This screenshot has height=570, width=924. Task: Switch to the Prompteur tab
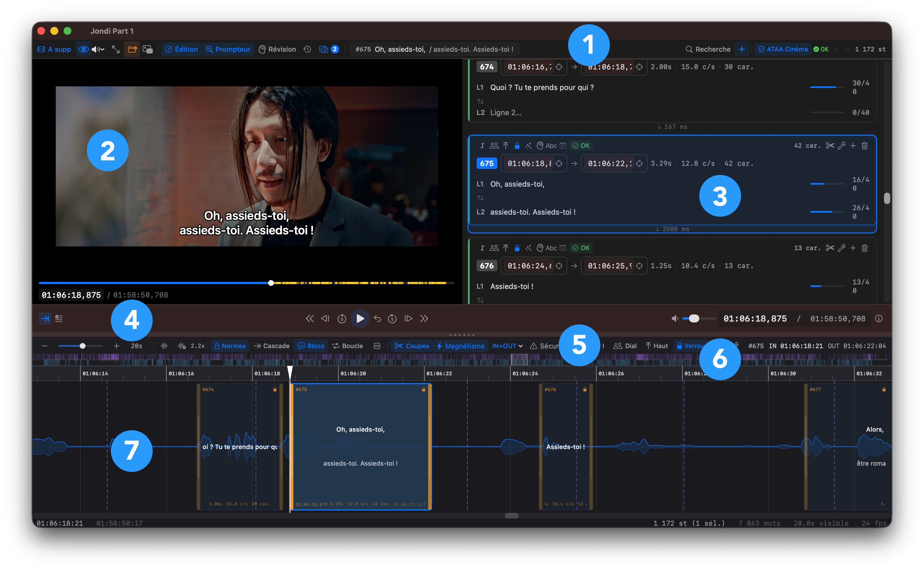click(228, 49)
